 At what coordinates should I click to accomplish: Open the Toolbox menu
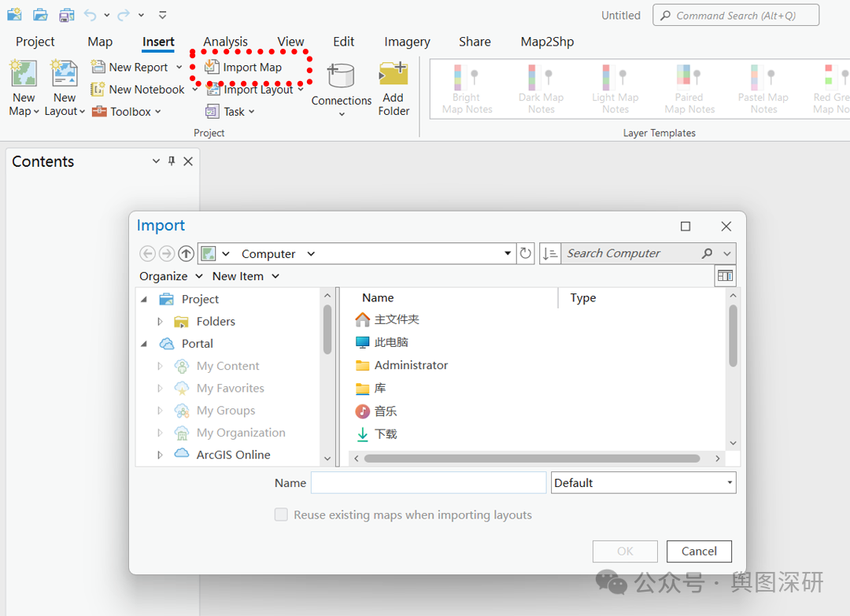coord(126,112)
